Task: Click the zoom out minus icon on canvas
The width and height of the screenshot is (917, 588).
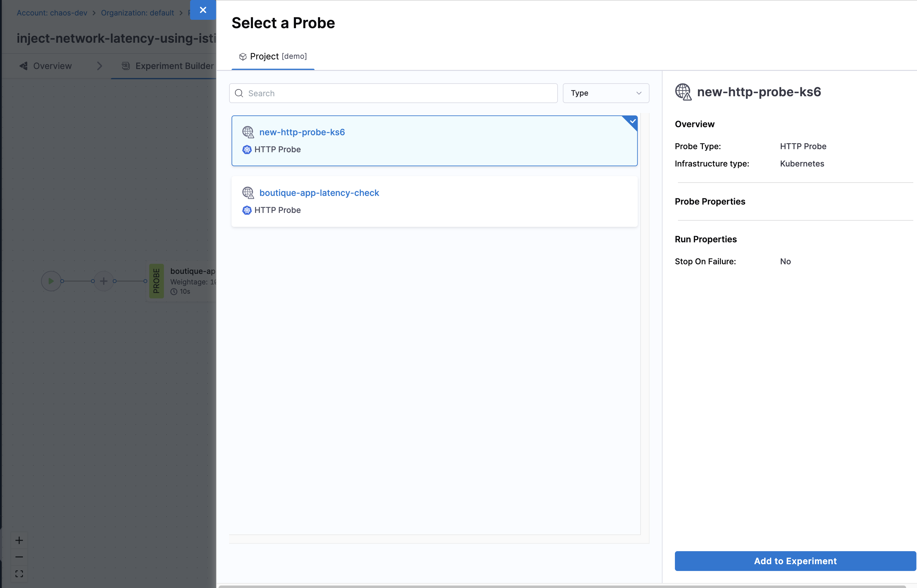Action: 19,557
